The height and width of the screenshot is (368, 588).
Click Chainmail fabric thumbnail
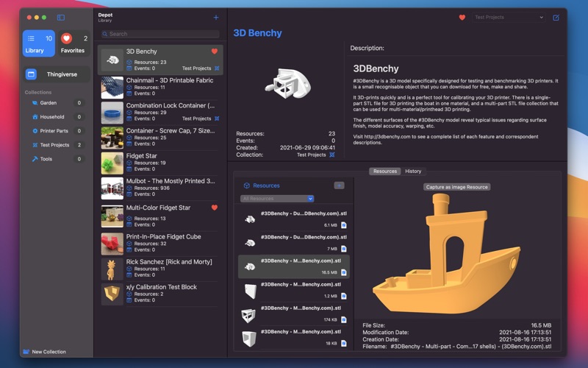point(112,88)
